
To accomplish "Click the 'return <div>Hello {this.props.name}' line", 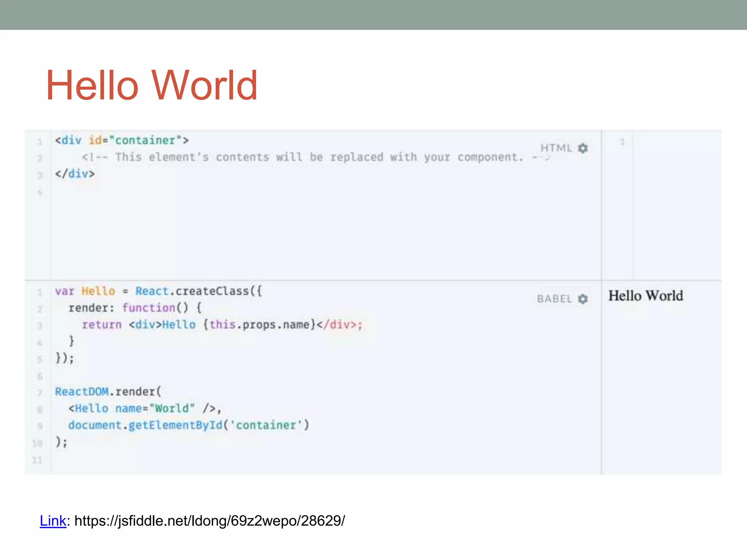I will point(222,324).
